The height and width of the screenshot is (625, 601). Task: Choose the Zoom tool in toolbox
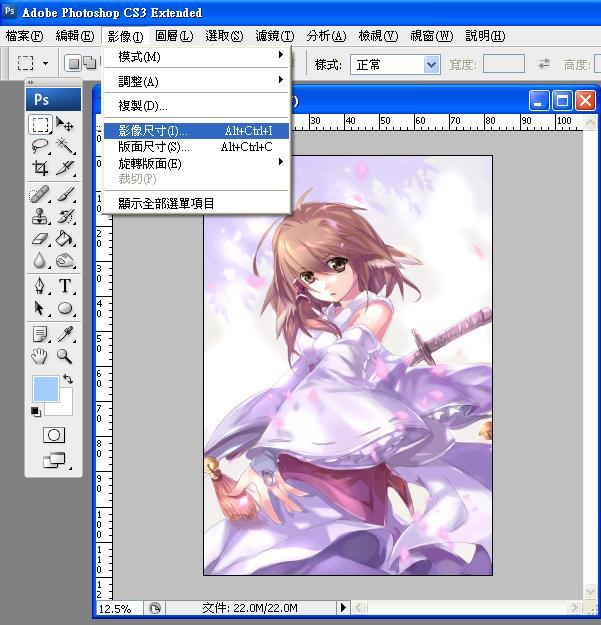[65, 355]
